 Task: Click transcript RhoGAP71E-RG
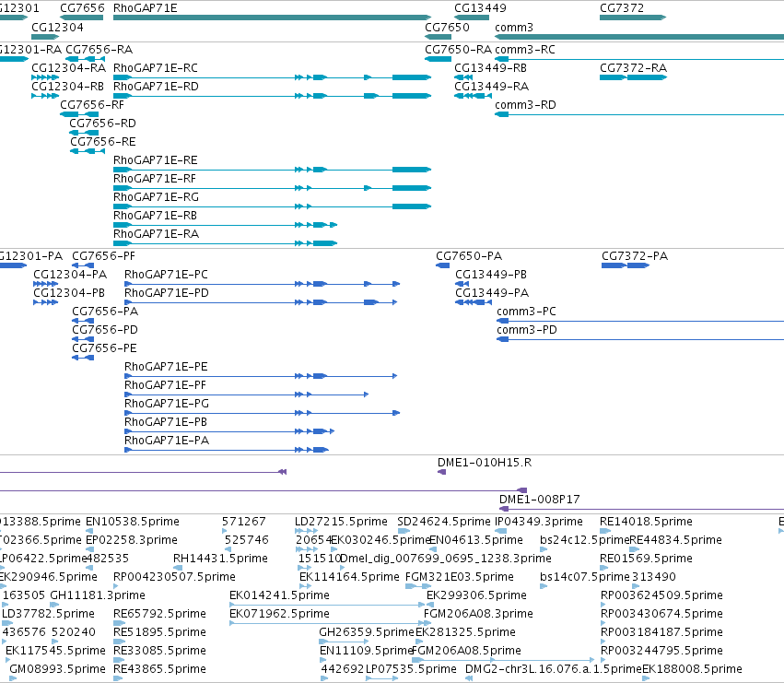(x=272, y=206)
